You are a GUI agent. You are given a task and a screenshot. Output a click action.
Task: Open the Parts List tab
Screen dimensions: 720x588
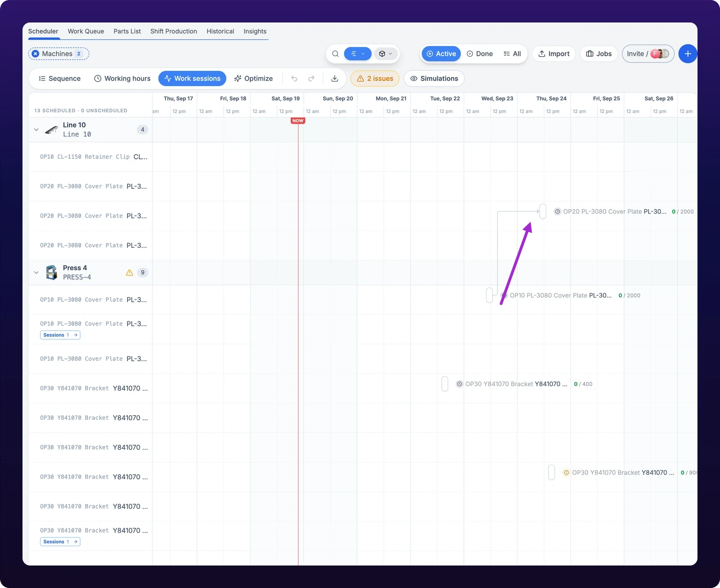pos(127,31)
